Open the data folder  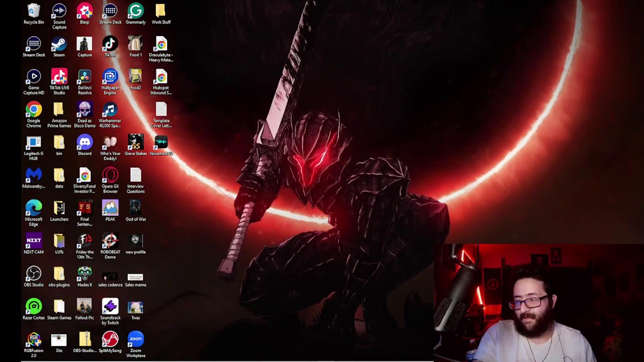pos(59,178)
